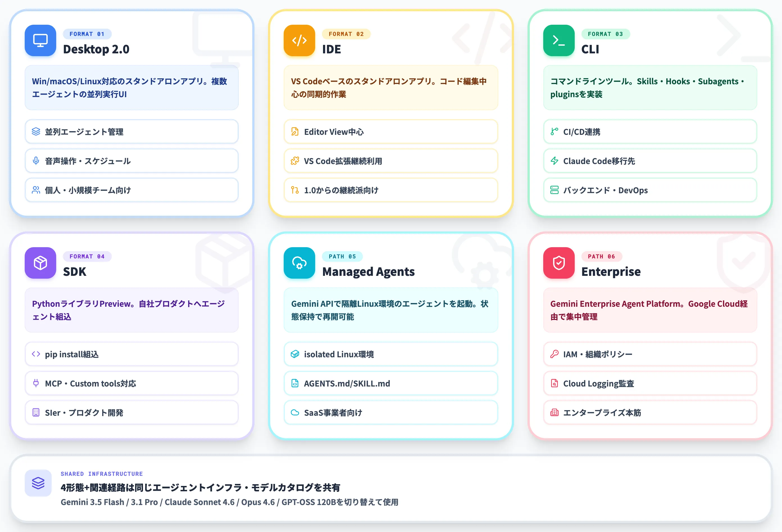
Task: Click the office building icon beside エンタープライズ本筋
Action: [554, 412]
